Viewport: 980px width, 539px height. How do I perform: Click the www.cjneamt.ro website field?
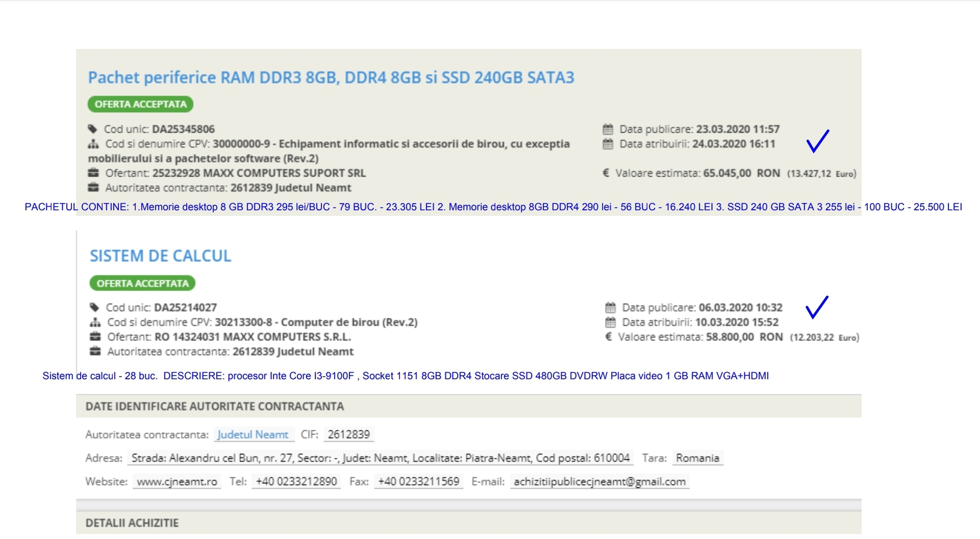point(177,481)
